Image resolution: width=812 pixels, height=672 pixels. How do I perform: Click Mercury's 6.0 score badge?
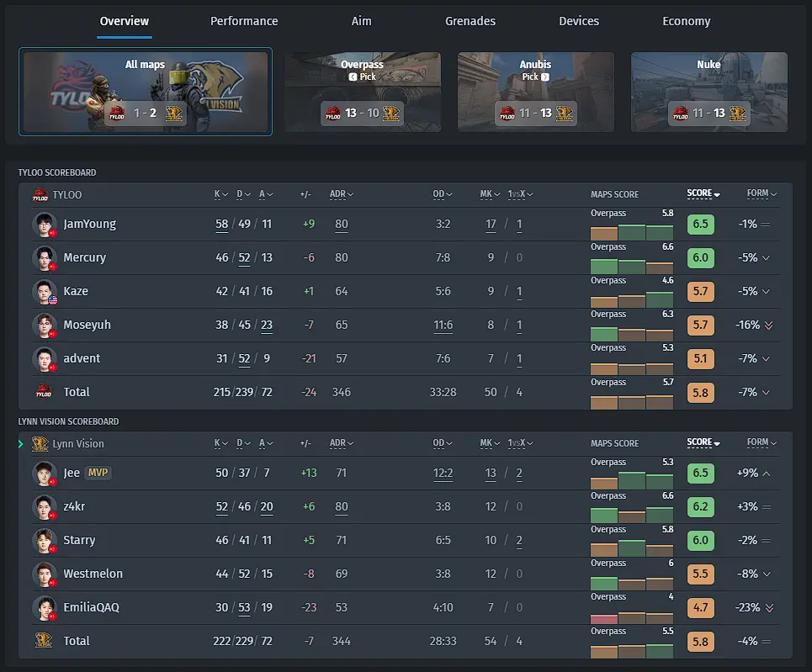pyautogui.click(x=701, y=258)
